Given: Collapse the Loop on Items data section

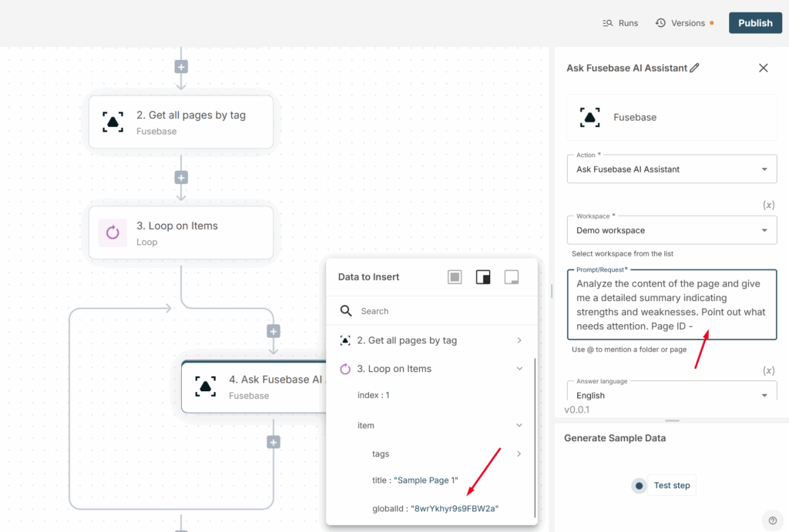Looking at the screenshot, I should pos(519,369).
